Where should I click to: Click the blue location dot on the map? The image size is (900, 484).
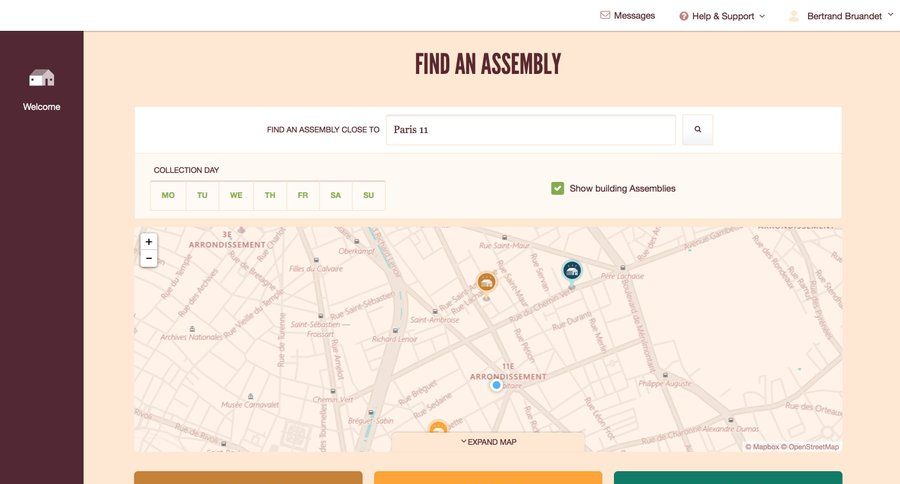pyautogui.click(x=496, y=385)
